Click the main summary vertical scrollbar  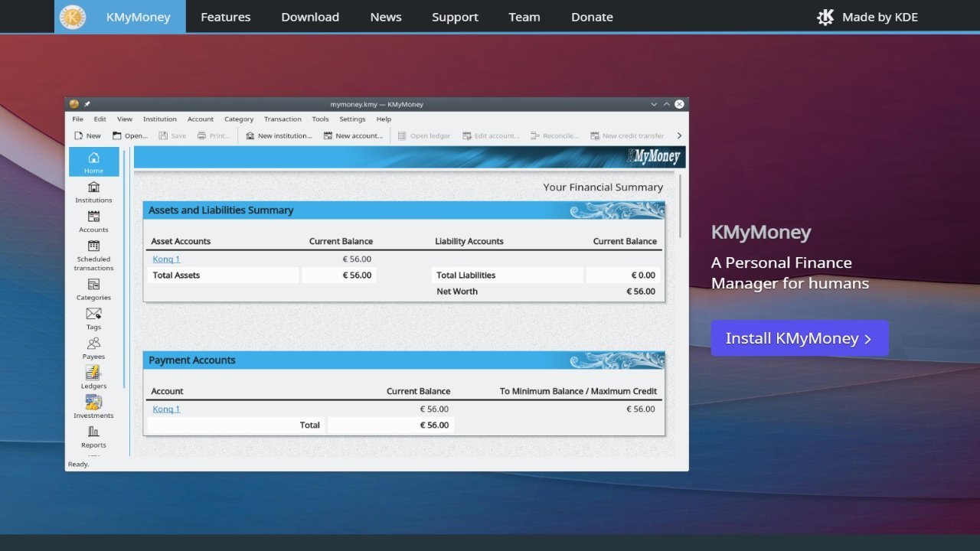pos(680,205)
